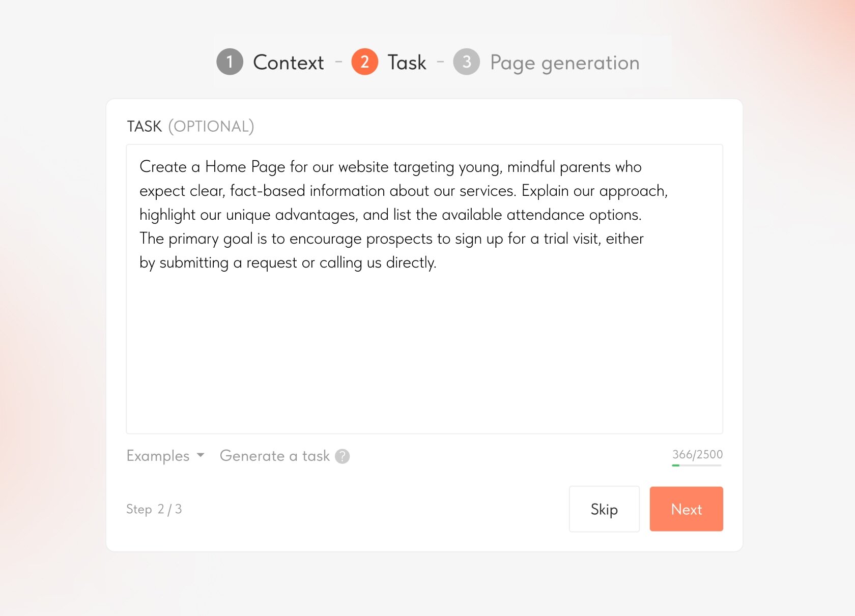Viewport: 855px width, 616px height.
Task: Click the Generate a task link
Action: pos(274,456)
